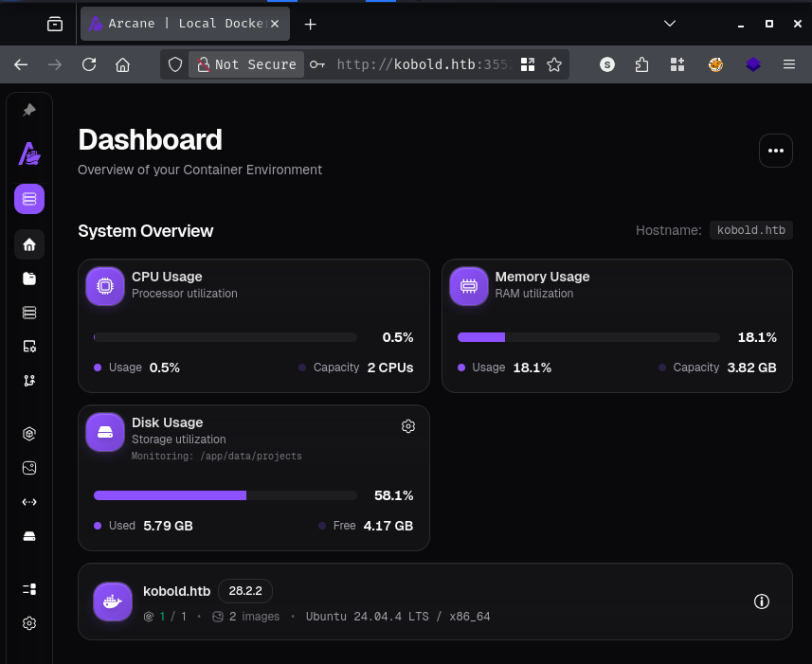Open the stacked-layers sidebar icon below Projects
Viewport: 812px width, 664px height.
pos(29,313)
